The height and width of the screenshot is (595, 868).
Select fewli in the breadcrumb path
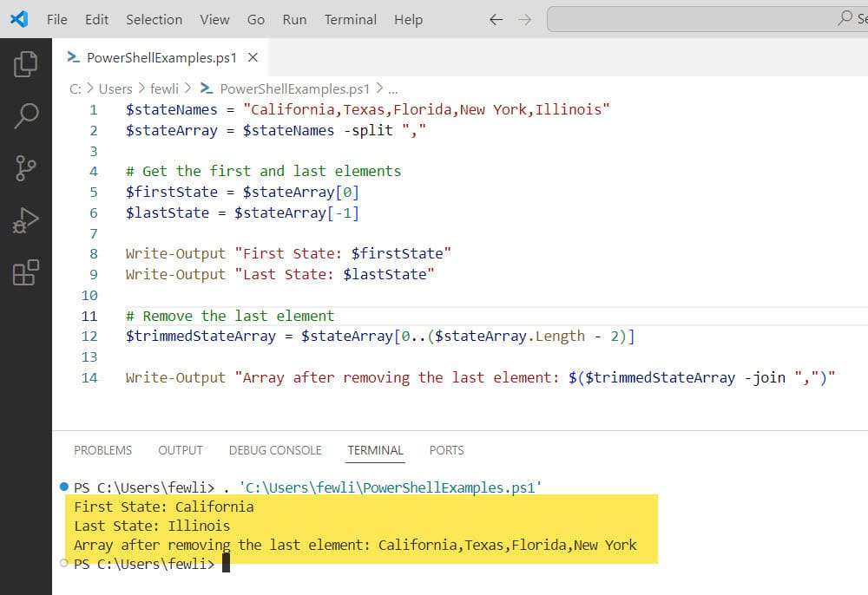click(164, 88)
